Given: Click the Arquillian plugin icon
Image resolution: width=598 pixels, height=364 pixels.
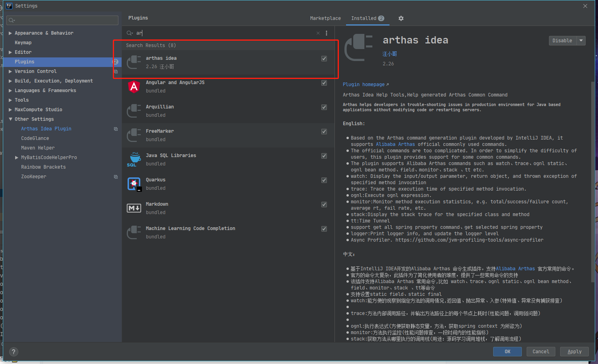Looking at the screenshot, I should click(134, 111).
